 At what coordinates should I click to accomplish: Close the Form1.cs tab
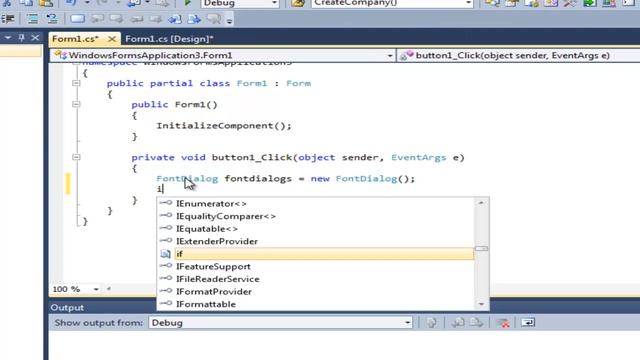tap(111, 39)
